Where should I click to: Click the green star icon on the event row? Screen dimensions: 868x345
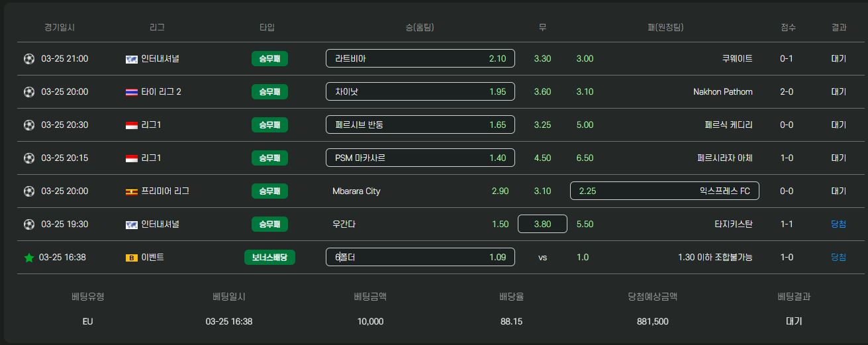click(x=28, y=257)
